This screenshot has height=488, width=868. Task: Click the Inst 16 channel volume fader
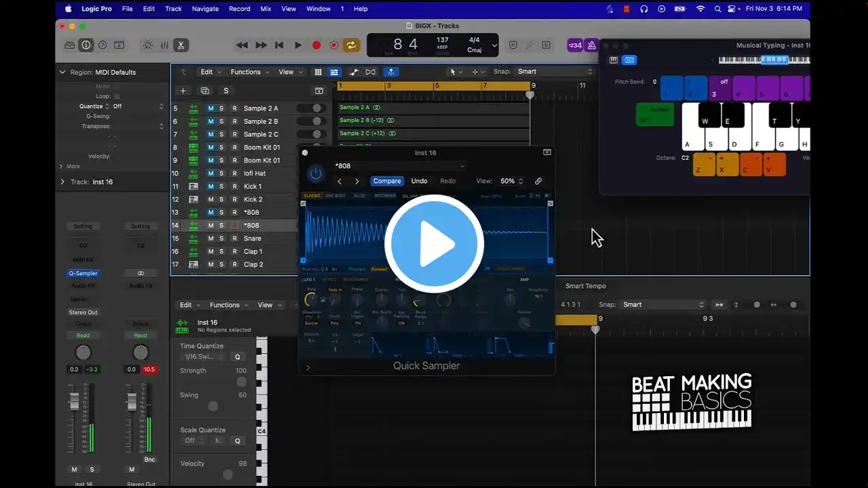[x=74, y=402]
